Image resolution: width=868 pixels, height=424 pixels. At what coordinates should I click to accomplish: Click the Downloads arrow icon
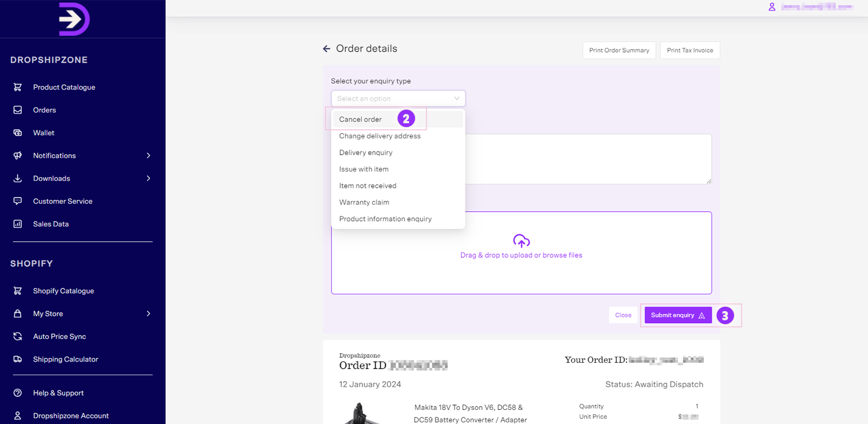point(17,178)
